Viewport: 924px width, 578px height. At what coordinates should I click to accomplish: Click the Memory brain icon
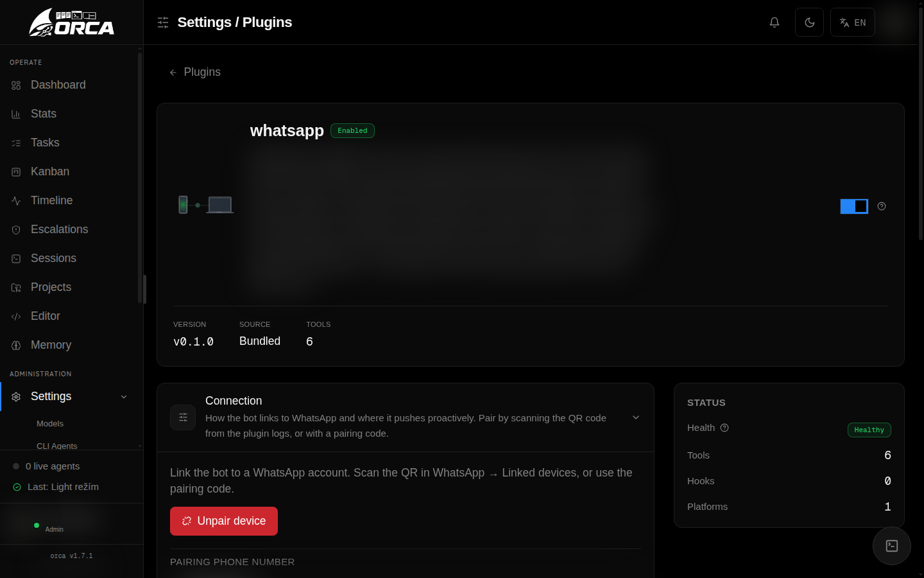click(x=16, y=346)
